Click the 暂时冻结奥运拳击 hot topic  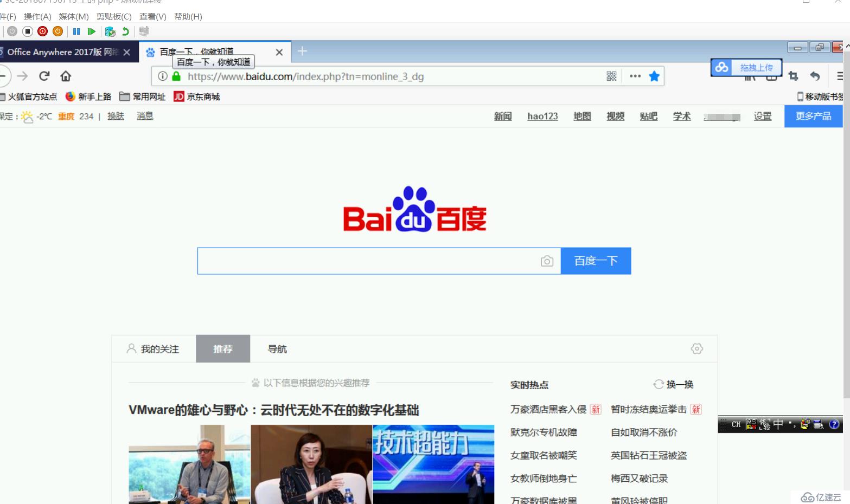[x=649, y=409]
